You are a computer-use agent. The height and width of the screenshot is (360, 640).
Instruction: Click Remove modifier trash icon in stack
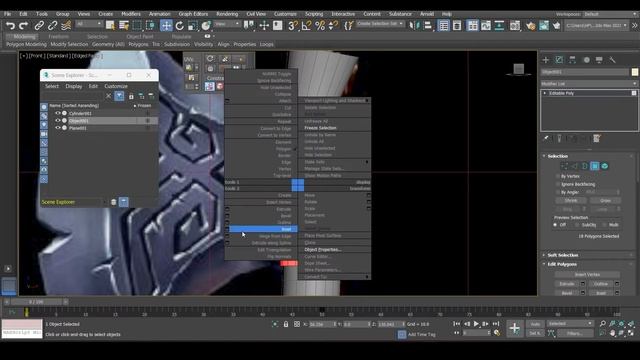[597, 138]
